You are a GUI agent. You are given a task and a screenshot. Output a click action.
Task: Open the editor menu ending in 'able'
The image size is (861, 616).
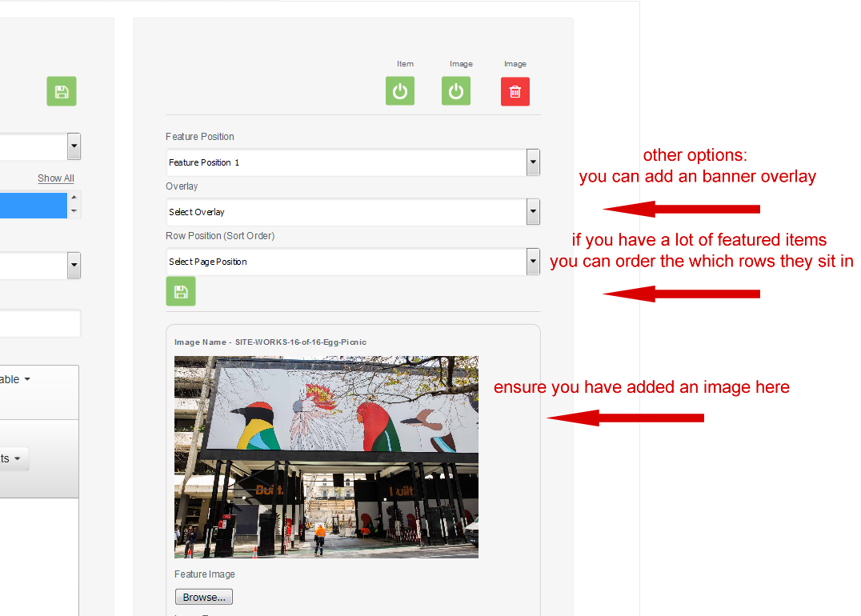pos(16,379)
